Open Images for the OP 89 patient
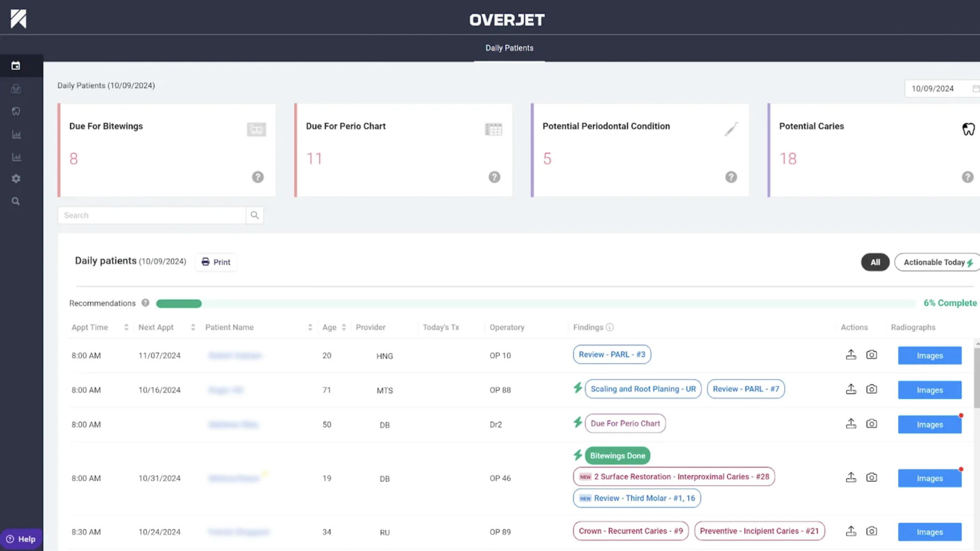The width and height of the screenshot is (980, 551). click(x=930, y=532)
